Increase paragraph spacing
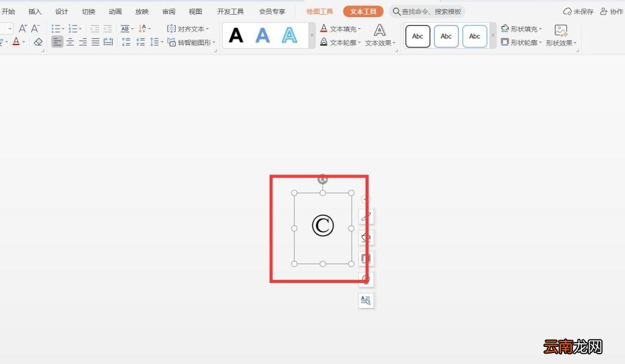The image size is (625, 364). tap(126, 42)
